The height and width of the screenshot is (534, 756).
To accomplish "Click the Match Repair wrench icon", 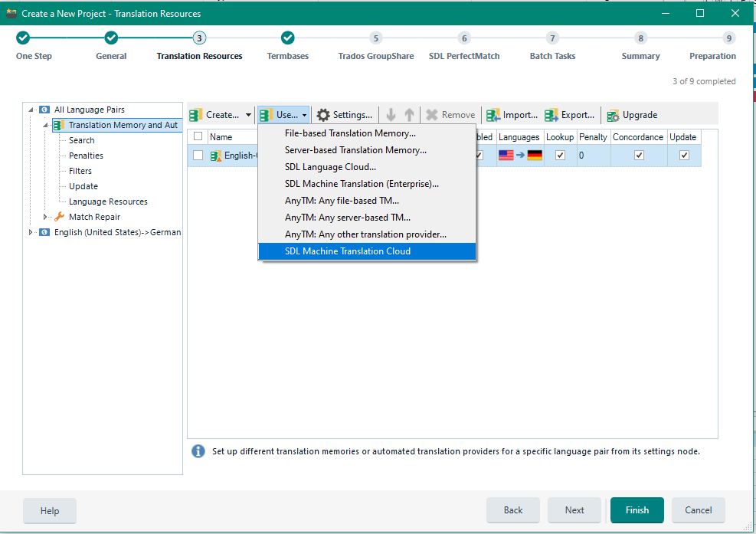I will [x=59, y=217].
